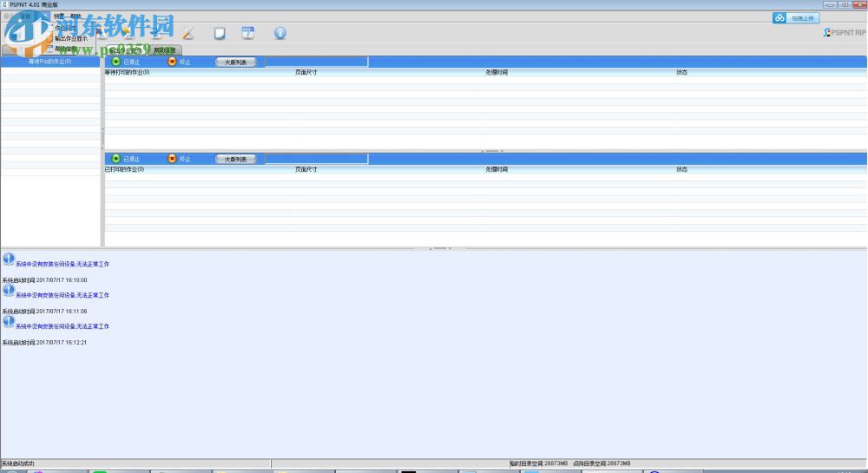Click the 已打印的作业(0) column header
Screen dimensions: 868x473
[x=124, y=169]
